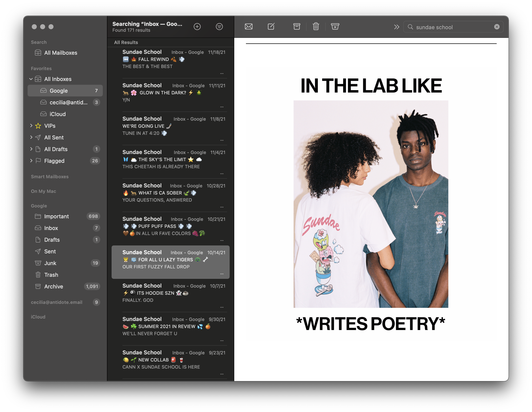Open the ITS HOODIE SZN email

coord(171,293)
